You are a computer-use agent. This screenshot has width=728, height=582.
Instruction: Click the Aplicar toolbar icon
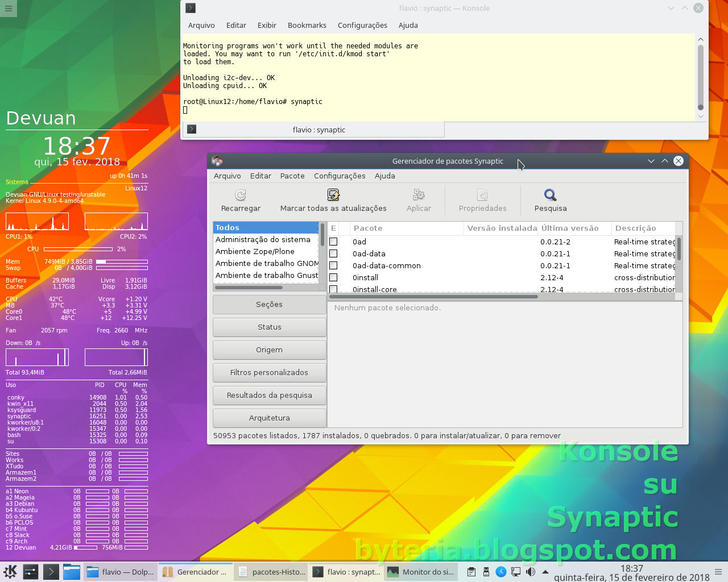(x=419, y=195)
